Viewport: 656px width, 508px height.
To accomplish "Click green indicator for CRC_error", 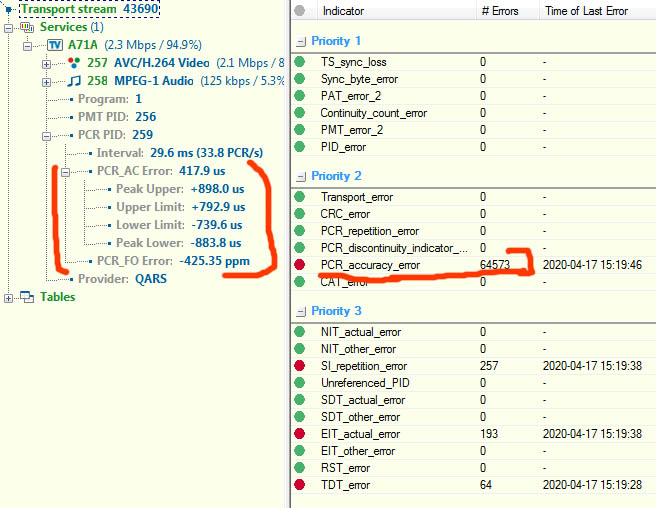I will (300, 214).
